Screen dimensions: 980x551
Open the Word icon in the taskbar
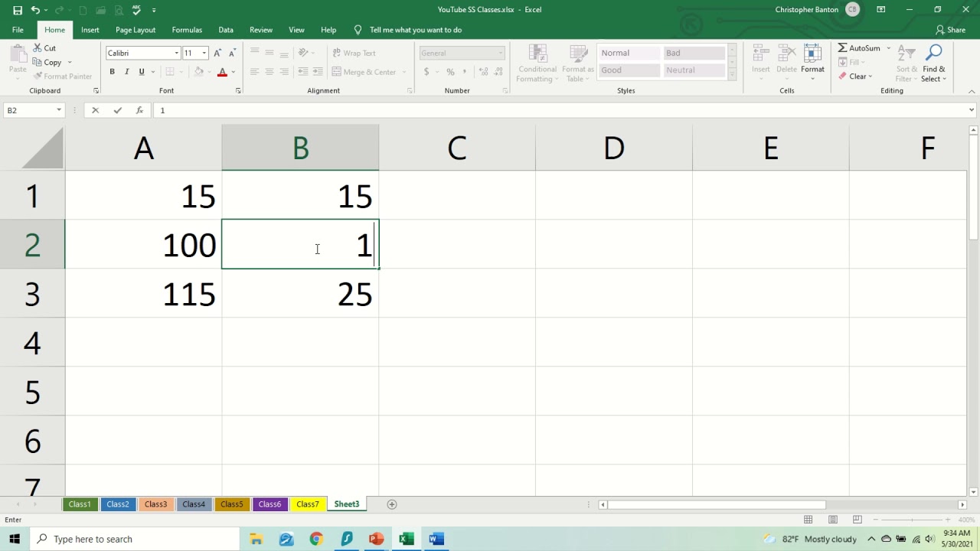pos(436,539)
